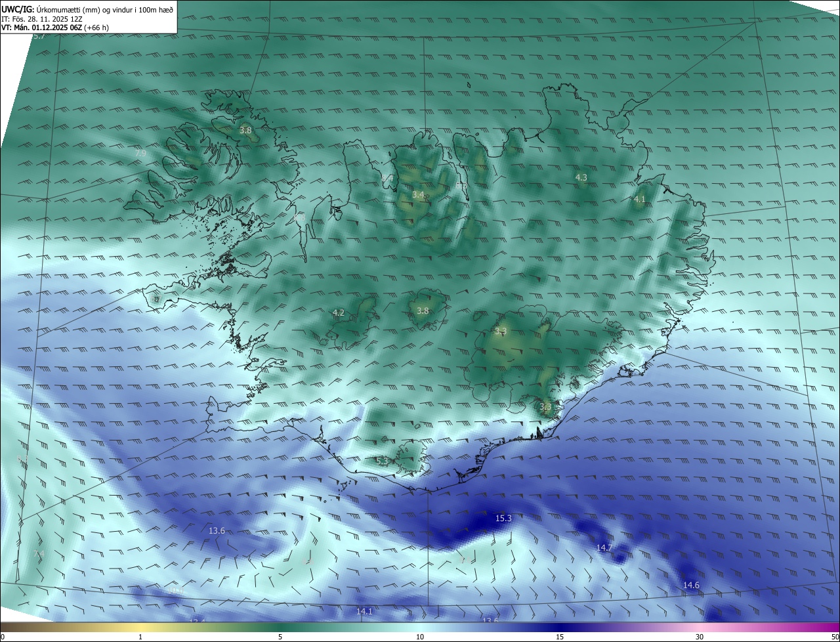The height and width of the screenshot is (642, 840).
Task: Select the 15.3 maximum value label
Action: pyautogui.click(x=503, y=519)
